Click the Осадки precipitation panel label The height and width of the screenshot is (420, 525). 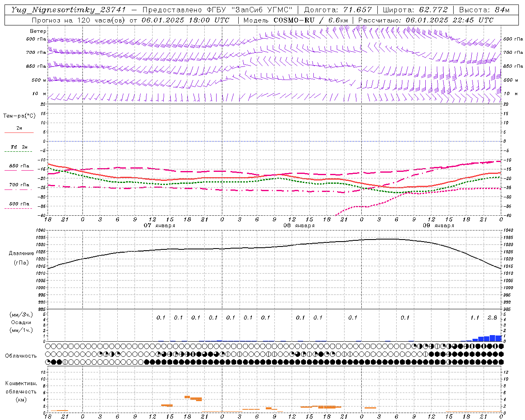click(21, 322)
